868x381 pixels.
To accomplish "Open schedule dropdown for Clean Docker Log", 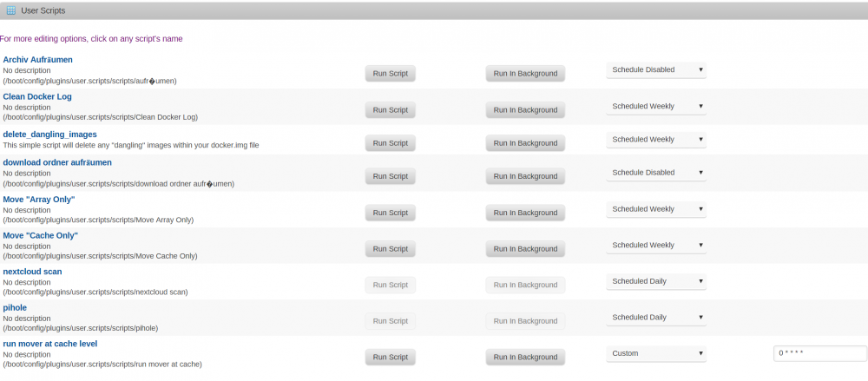I will [x=656, y=107].
